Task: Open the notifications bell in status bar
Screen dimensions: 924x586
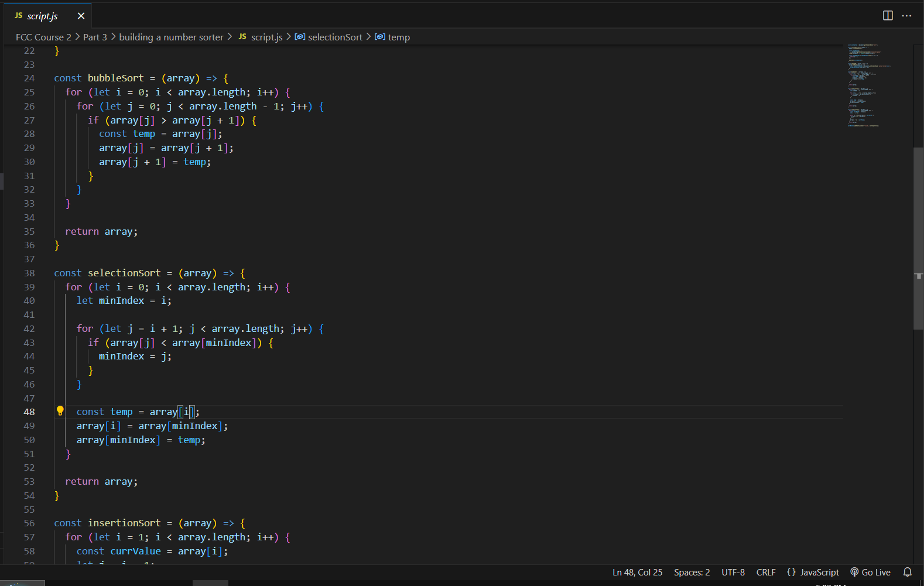Action: 908,572
